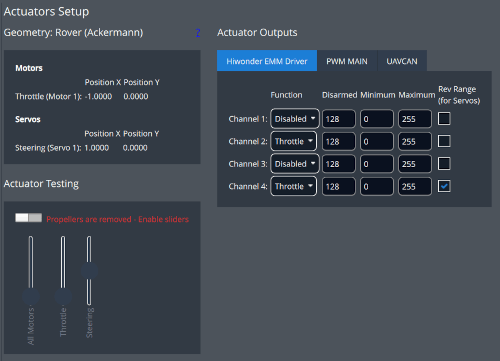Click Steering Servo 1 Position X value 1.0000

pyautogui.click(x=97, y=148)
